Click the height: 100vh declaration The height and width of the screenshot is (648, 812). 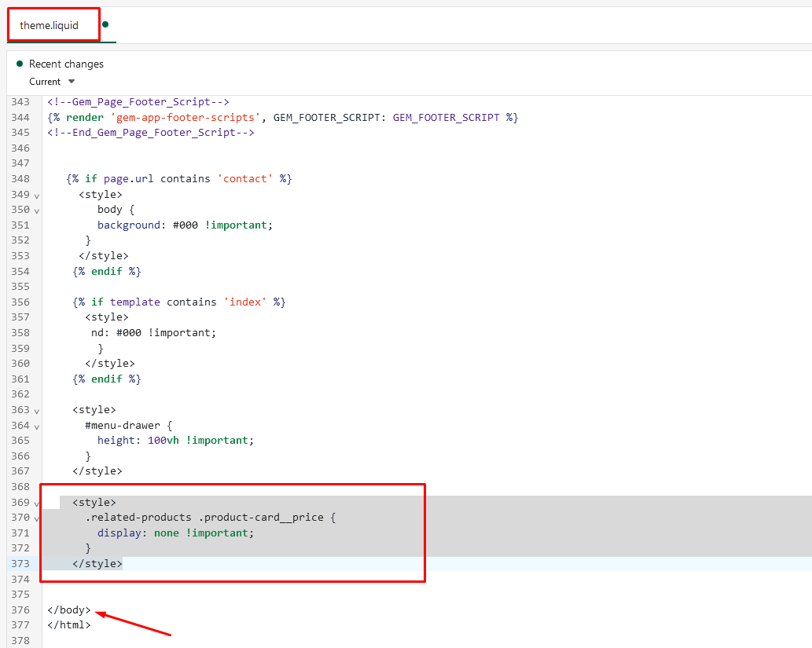(175, 441)
